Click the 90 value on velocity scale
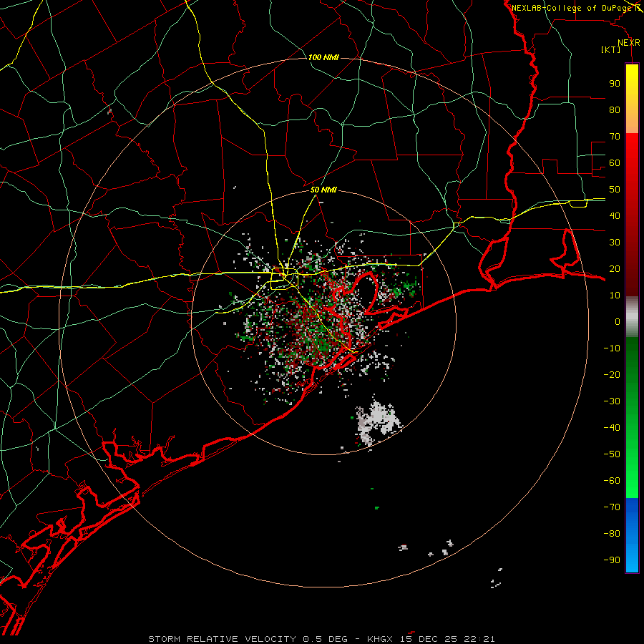 (615, 84)
